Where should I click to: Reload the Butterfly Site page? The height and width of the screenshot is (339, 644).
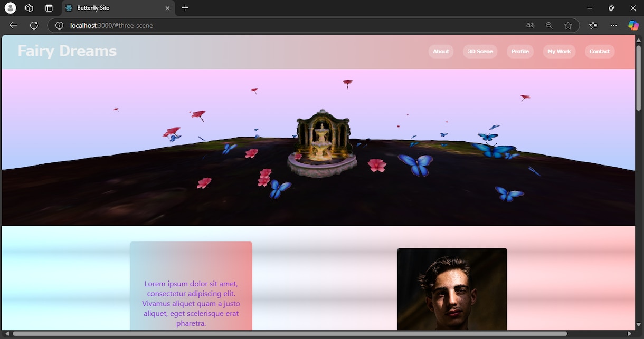34,25
